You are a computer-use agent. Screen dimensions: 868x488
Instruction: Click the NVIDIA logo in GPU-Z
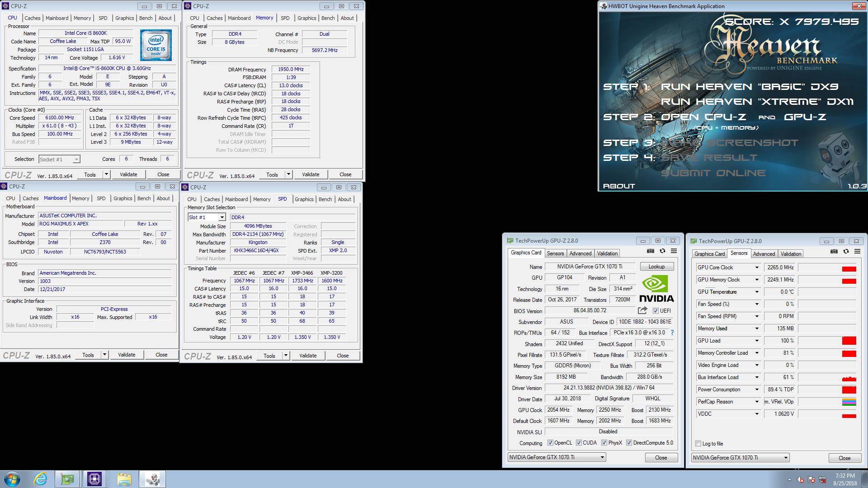point(656,289)
